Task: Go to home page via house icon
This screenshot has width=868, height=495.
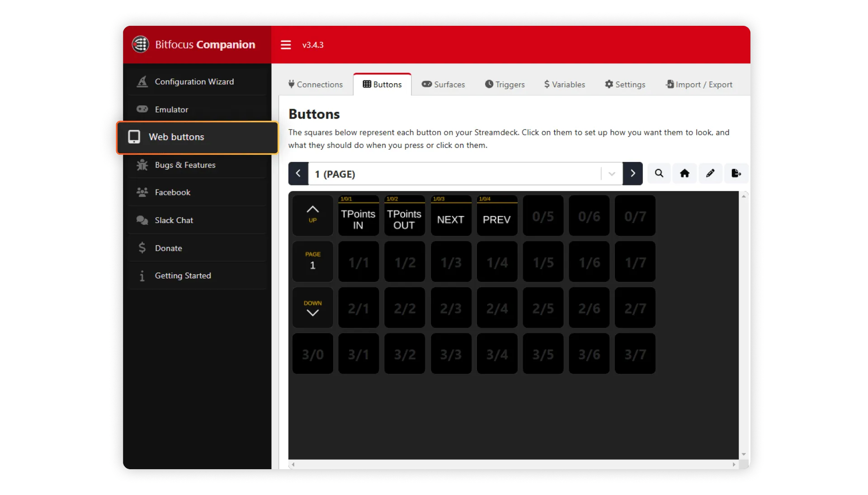Action: tap(684, 173)
